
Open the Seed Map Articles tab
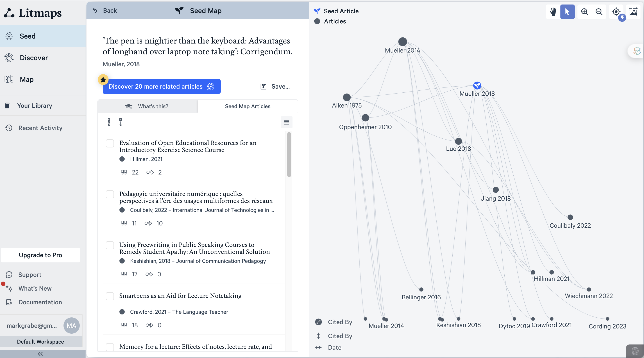[247, 106]
